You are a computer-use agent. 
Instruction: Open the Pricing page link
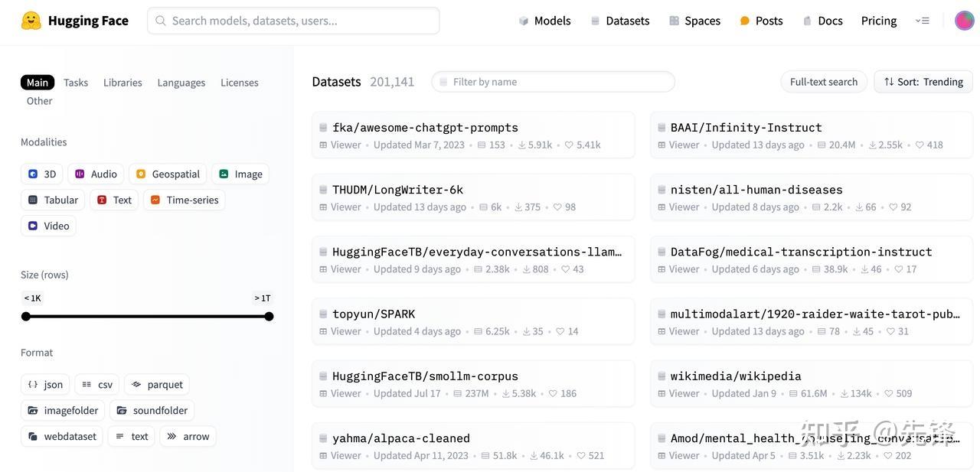[x=879, y=21]
